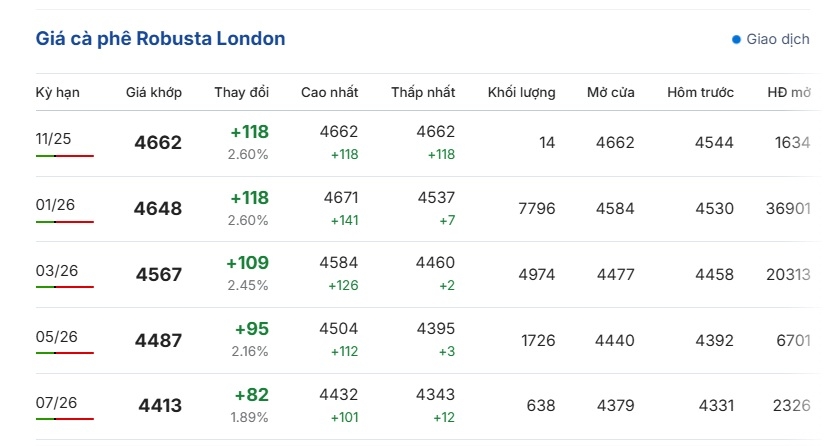Click the range bar under 03/26

64,287
